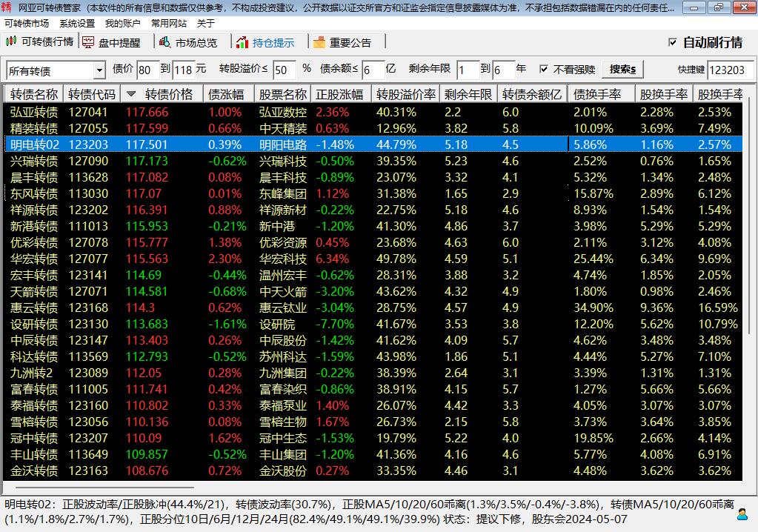Open the 我的账户 menu

tap(123, 23)
